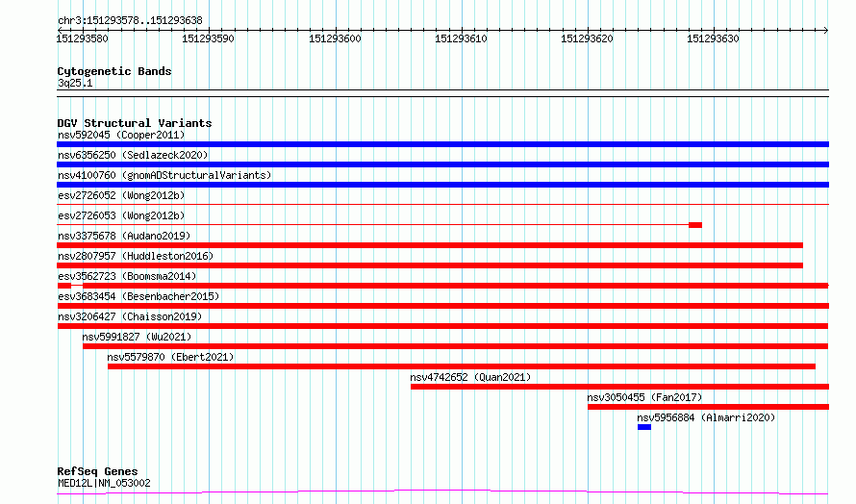The image size is (856, 504).
Task: Click the chr3:151293578..151293638 coordinate label
Action: click(130, 20)
